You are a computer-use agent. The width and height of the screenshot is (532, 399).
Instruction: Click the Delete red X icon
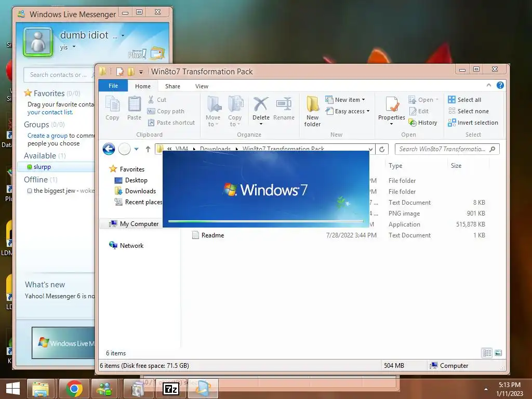point(261,104)
